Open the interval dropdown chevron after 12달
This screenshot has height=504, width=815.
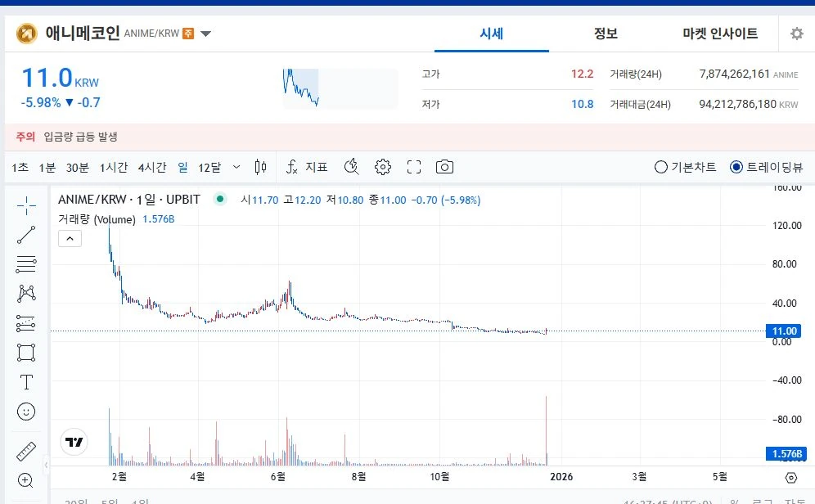pyautogui.click(x=236, y=167)
